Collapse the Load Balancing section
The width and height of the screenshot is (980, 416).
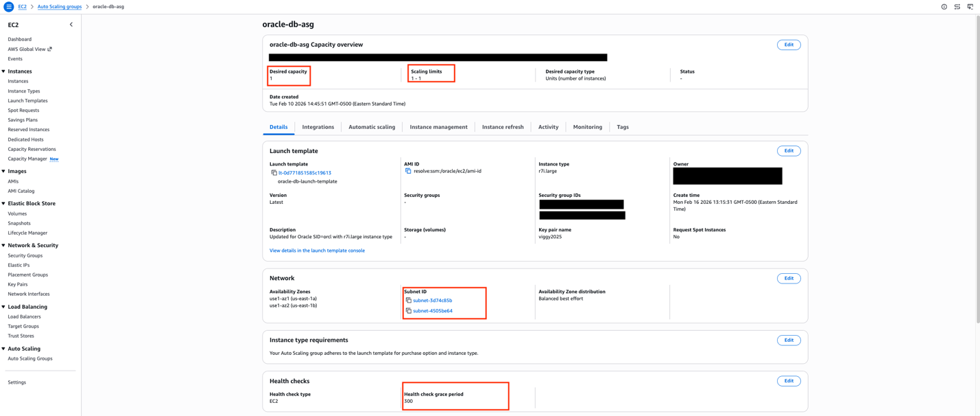3,307
